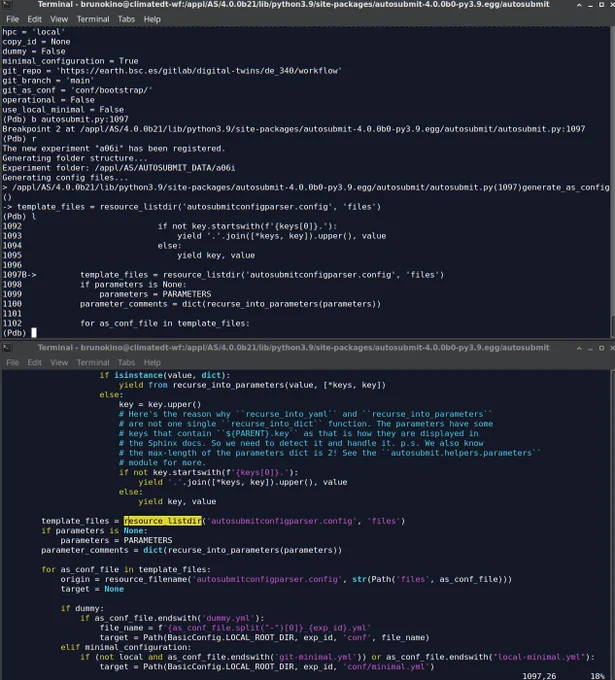This screenshot has height=680, width=615.
Task: Click line 1099 'parameters = PARAMETERS'
Action: coord(155,294)
